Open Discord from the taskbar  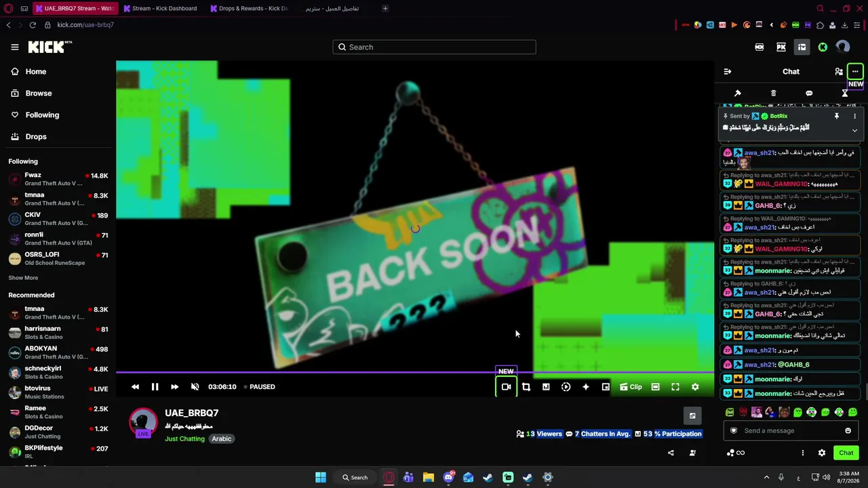448,477
